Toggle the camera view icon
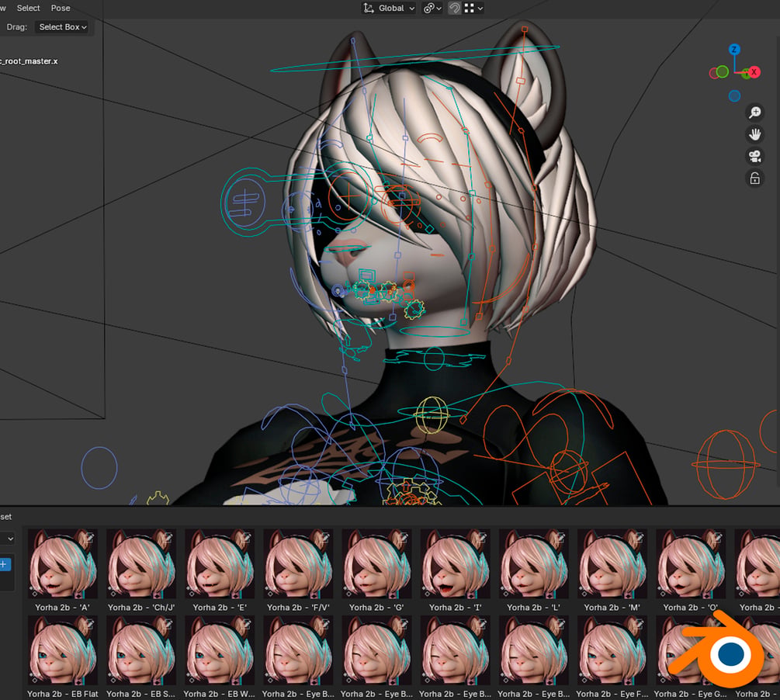The width and height of the screenshot is (780, 700). click(754, 156)
